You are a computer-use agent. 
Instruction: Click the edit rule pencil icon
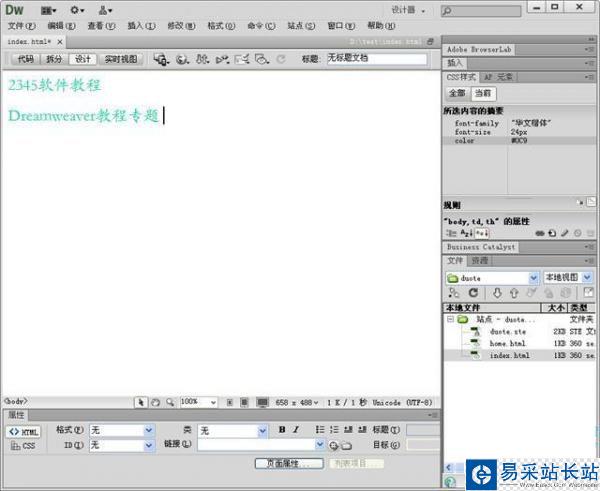[x=564, y=233]
